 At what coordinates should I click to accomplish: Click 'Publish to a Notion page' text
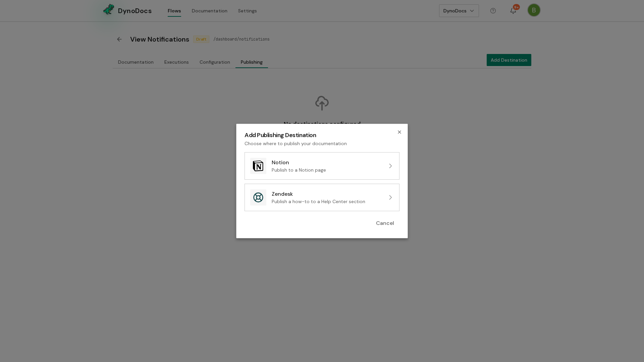point(299,170)
